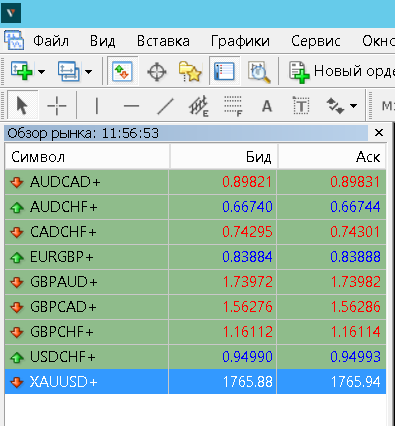Viewport: 395px width, 426px height.
Task: Open the new chart dropdown arrow
Action: [x=41, y=71]
